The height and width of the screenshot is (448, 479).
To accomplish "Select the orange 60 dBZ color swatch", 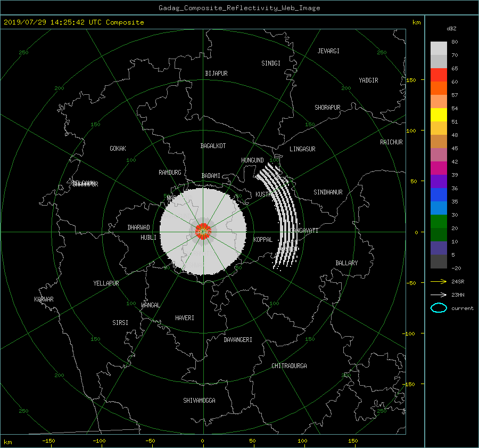I will (x=439, y=88).
